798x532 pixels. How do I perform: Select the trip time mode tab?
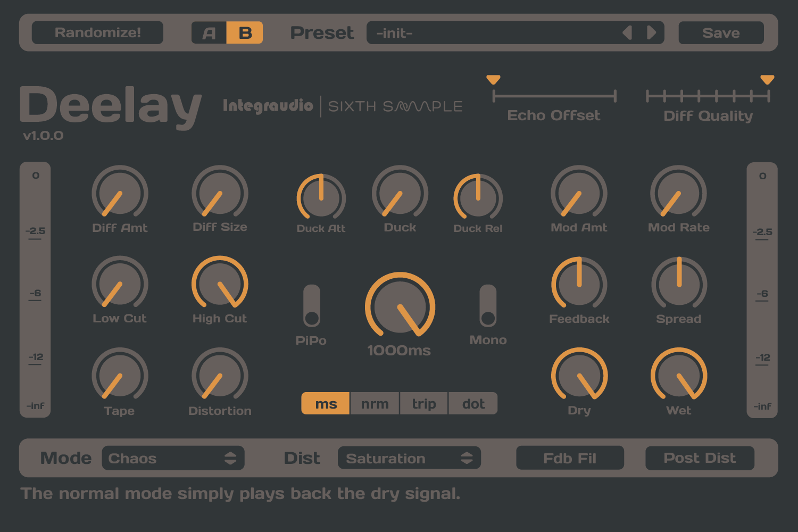pos(423,403)
